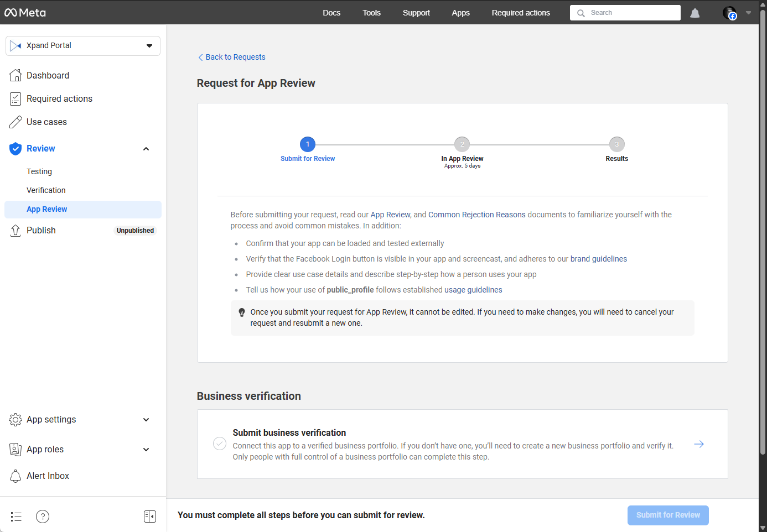
Task: Select App Review in sidebar
Action: coord(83,209)
